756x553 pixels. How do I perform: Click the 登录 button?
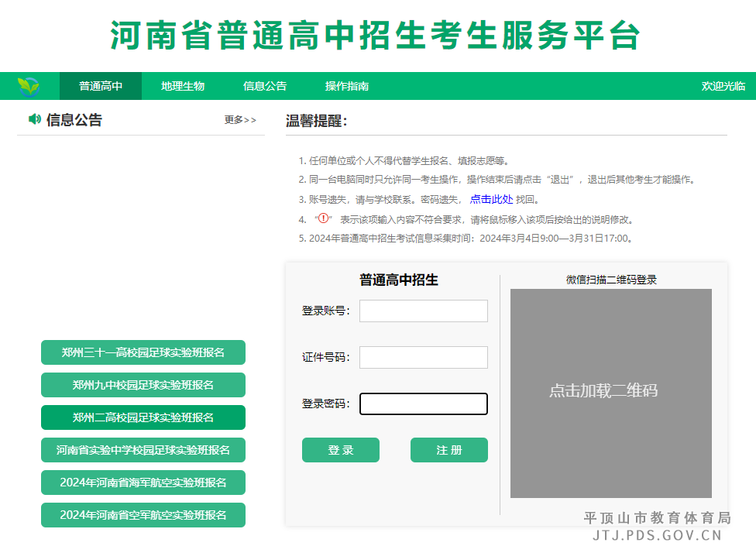point(341,449)
